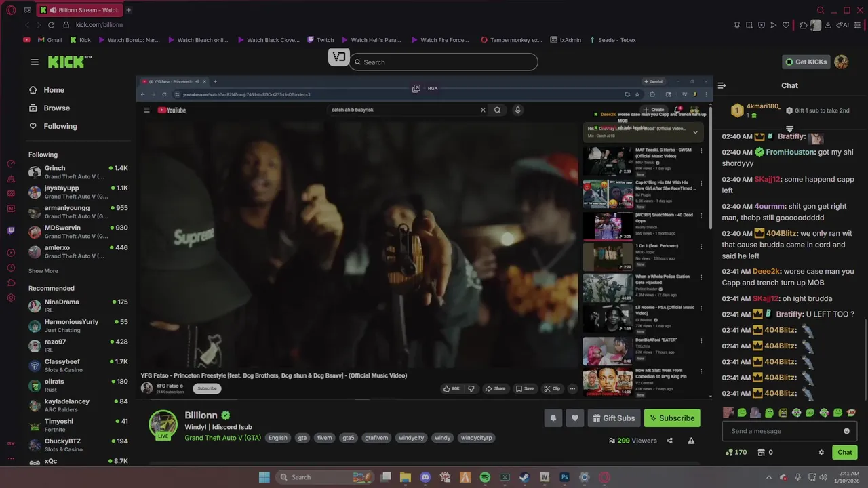Open the GX Corner sidebar icon
The image size is (868, 488).
point(11,443)
